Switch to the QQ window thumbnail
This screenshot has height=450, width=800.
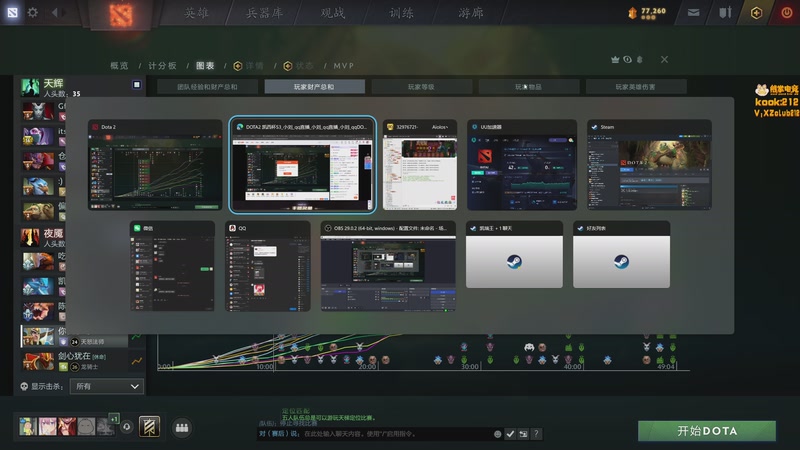tap(268, 266)
